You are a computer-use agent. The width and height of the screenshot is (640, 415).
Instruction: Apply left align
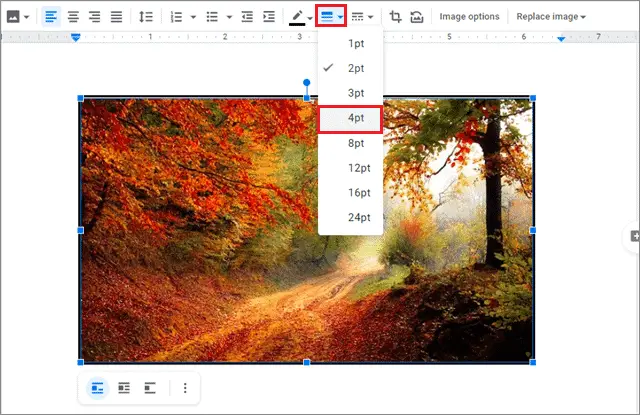tap(51, 17)
